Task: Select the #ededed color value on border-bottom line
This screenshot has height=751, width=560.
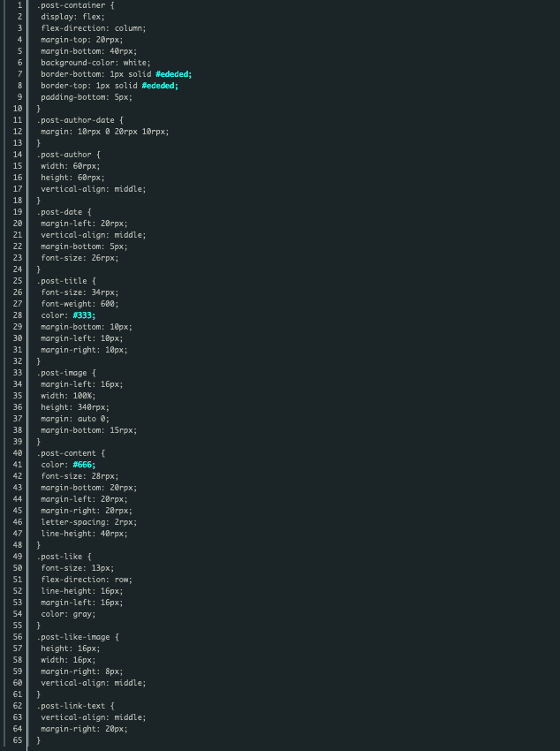Action: pyautogui.click(x=174, y=74)
